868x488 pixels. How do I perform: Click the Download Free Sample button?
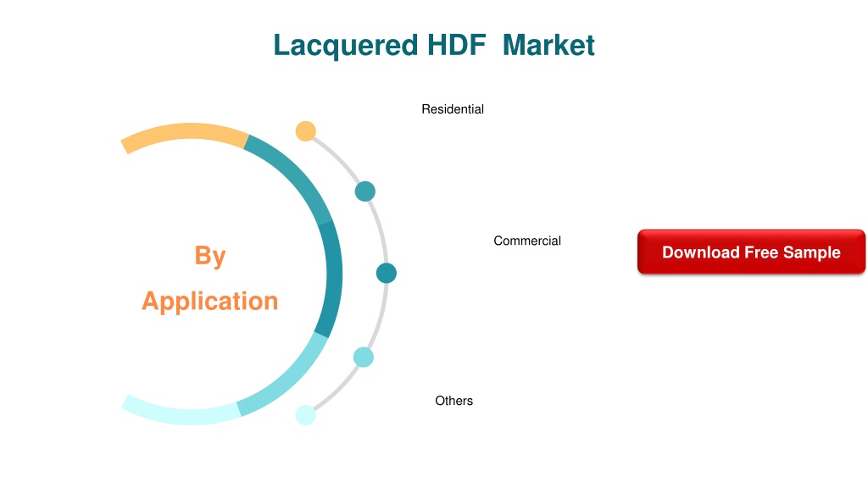click(751, 252)
